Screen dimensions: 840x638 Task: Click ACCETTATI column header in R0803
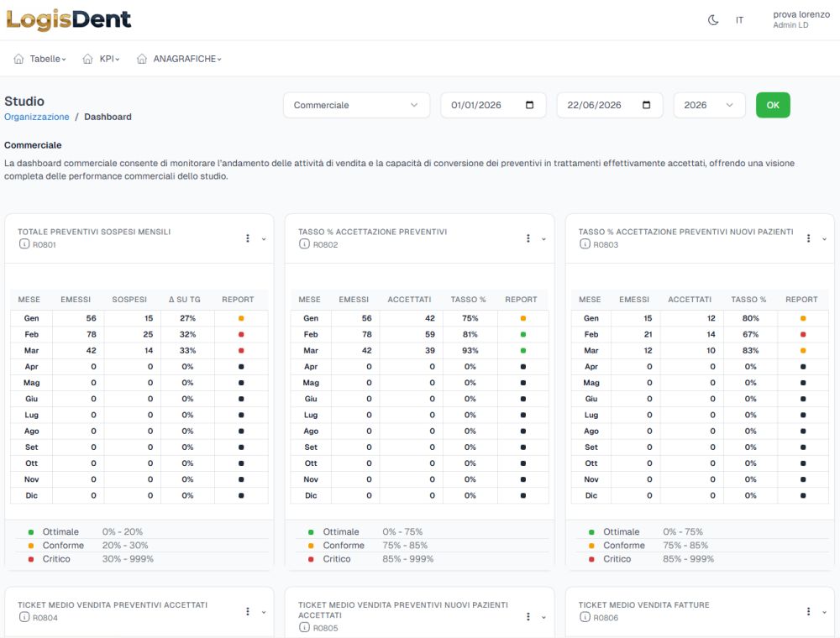tap(690, 300)
